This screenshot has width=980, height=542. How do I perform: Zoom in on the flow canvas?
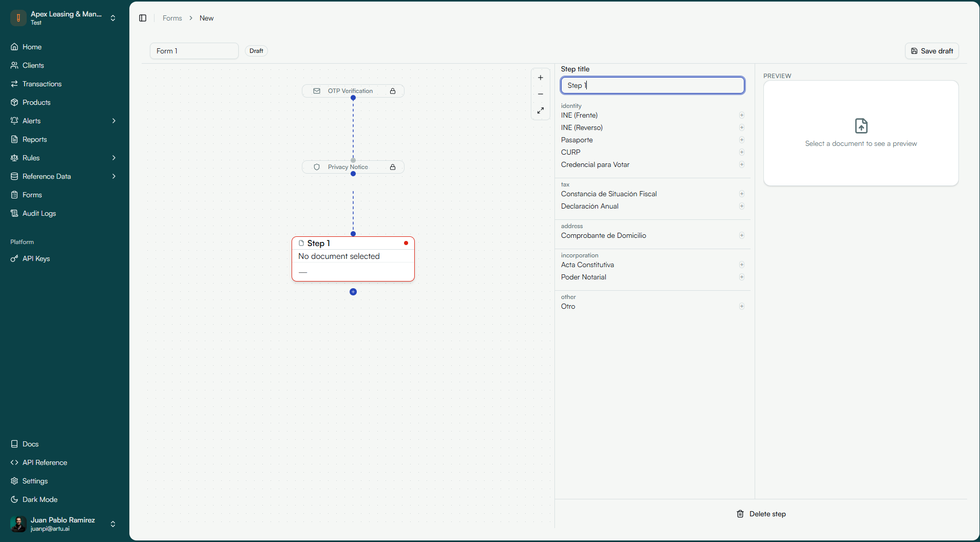pos(541,78)
